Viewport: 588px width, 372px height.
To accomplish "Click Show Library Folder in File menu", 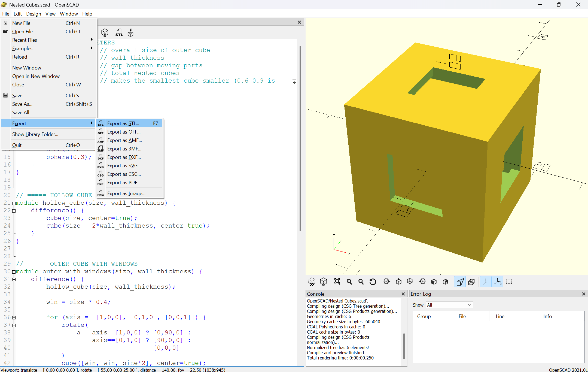I will pyautogui.click(x=35, y=134).
